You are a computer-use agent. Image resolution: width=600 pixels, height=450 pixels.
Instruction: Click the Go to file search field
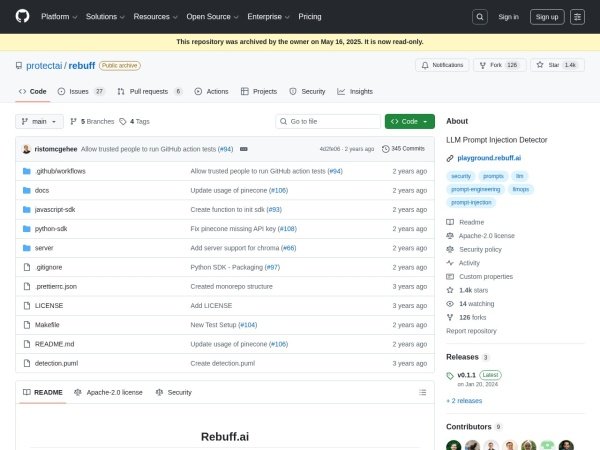pos(328,122)
